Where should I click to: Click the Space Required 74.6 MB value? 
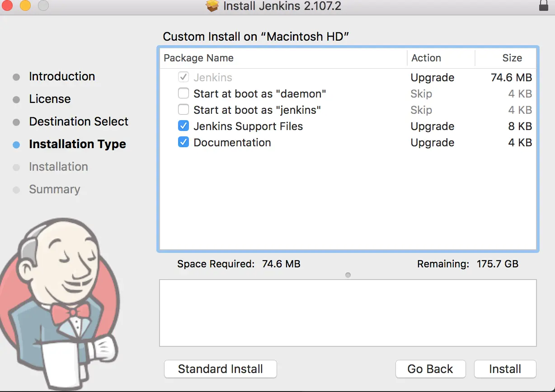(x=281, y=264)
